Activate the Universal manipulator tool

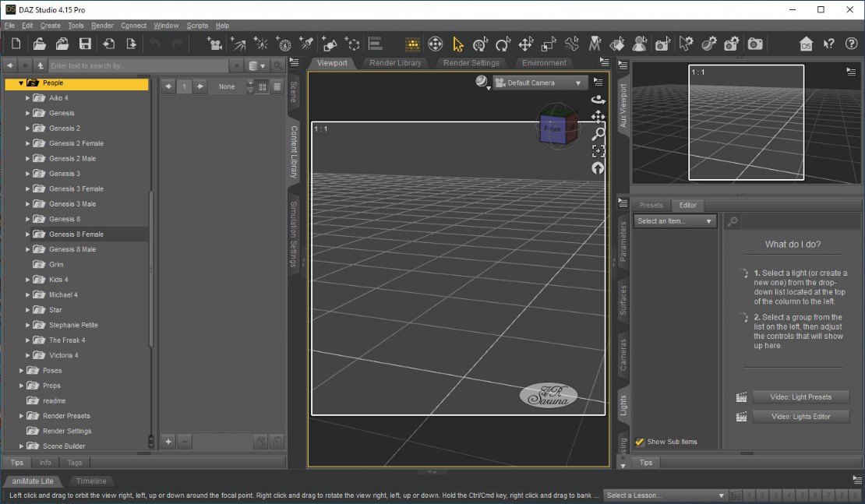click(481, 44)
